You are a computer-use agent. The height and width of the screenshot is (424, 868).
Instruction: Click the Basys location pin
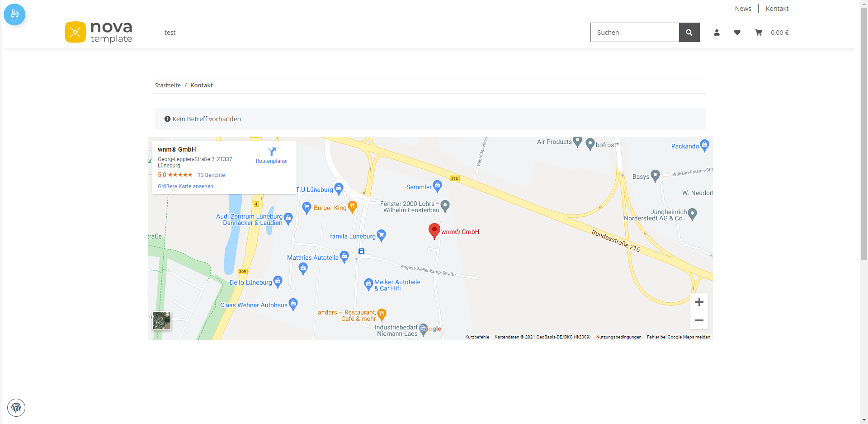[x=655, y=176]
